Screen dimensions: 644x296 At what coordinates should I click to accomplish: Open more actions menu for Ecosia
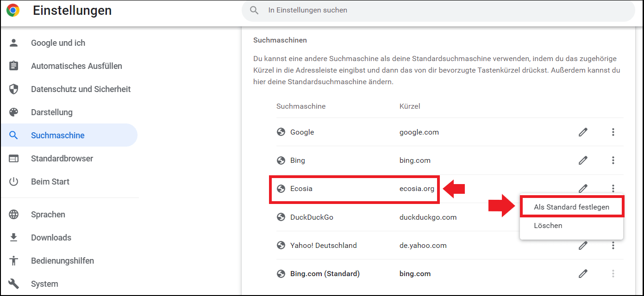613,188
